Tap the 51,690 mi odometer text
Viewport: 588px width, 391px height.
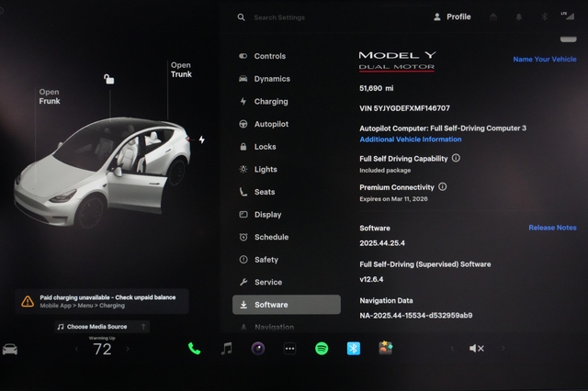[377, 88]
